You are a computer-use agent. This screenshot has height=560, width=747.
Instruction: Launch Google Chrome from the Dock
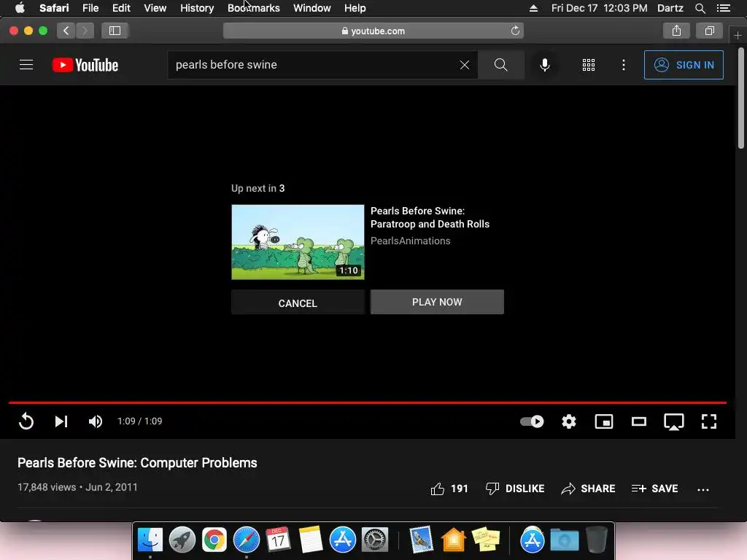tap(214, 540)
